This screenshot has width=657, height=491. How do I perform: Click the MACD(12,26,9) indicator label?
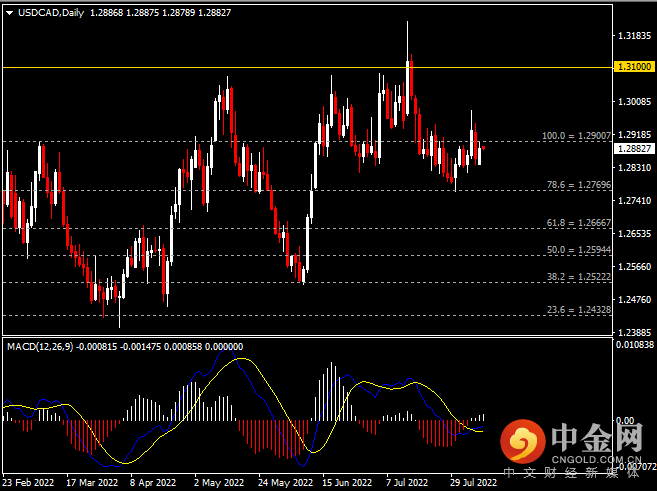[40, 347]
